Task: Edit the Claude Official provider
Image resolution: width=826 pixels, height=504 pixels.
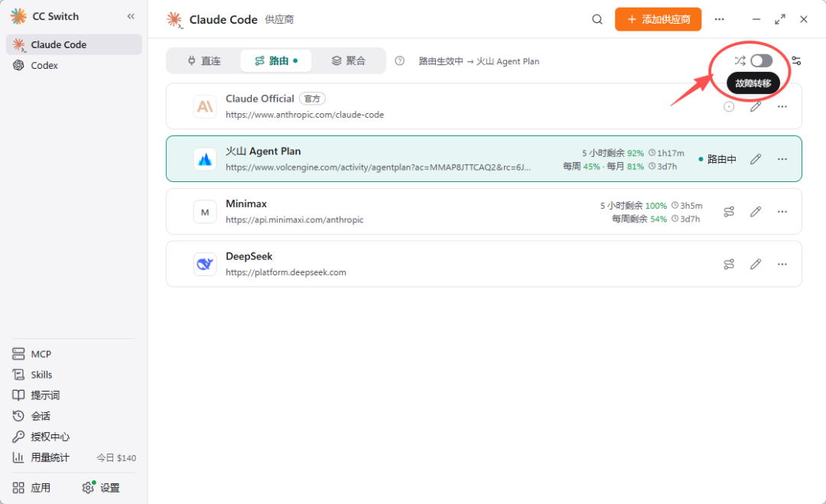Action: tap(756, 107)
